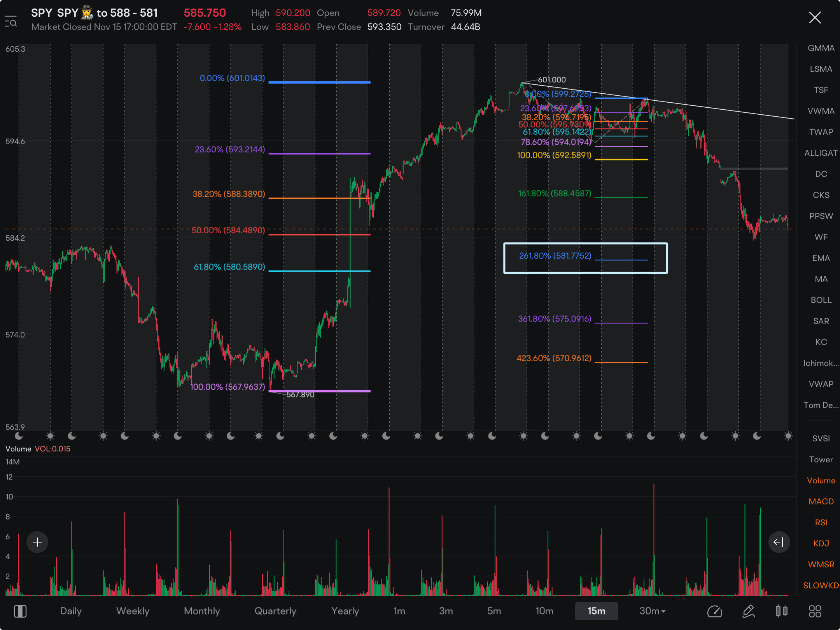Image resolution: width=840 pixels, height=630 pixels.
Task: Enable the DC indicator
Action: tap(821, 174)
